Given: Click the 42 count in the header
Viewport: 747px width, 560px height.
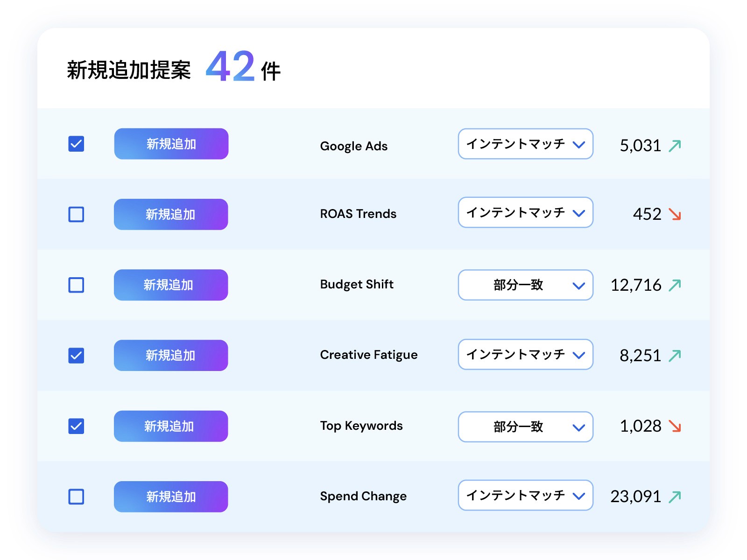Looking at the screenshot, I should coord(230,67).
